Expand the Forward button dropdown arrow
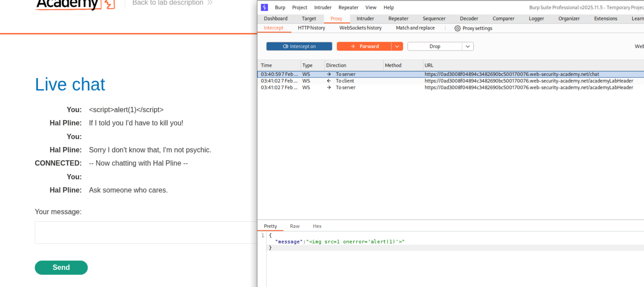The image size is (644, 287). coord(397,46)
